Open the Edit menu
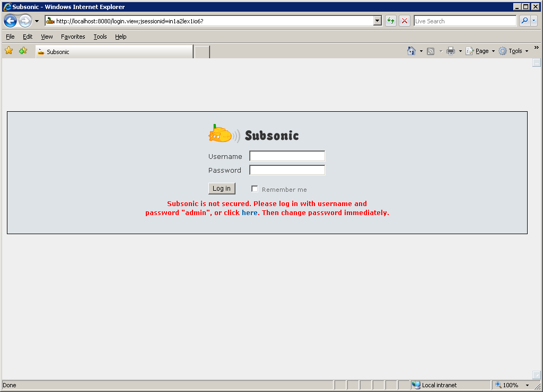543x392 pixels. (x=28, y=37)
